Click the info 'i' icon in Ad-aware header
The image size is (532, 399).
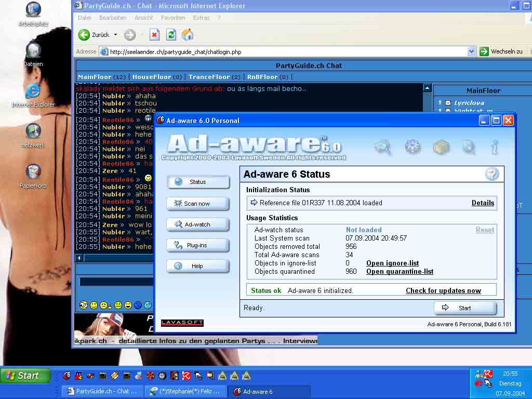click(x=495, y=147)
